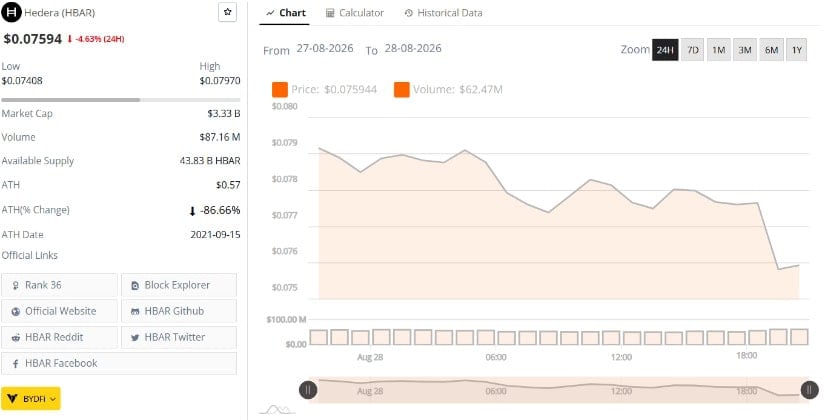
Task: Open the Historical Data tab
Action: (443, 13)
